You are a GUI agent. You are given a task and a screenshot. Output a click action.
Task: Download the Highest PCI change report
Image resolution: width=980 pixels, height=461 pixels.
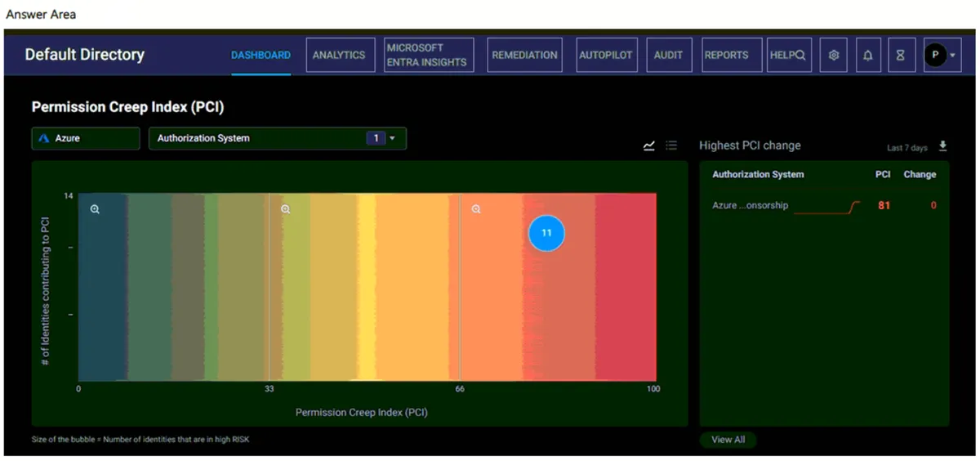943,146
